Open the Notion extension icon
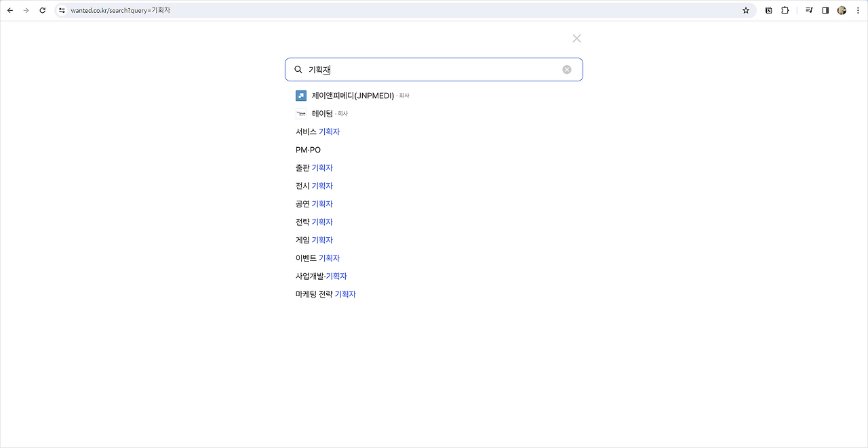Screen dimensions: 868x448 pos(768,10)
